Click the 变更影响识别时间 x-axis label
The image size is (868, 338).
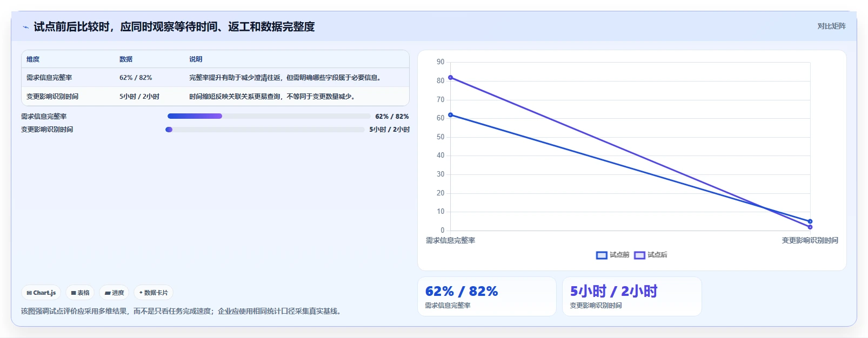point(810,240)
